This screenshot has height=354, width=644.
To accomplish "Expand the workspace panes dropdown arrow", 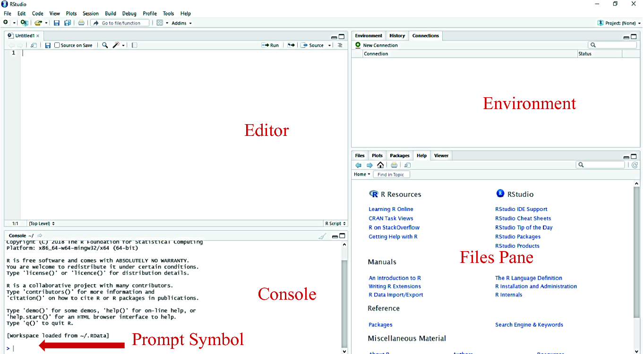I will [x=167, y=23].
